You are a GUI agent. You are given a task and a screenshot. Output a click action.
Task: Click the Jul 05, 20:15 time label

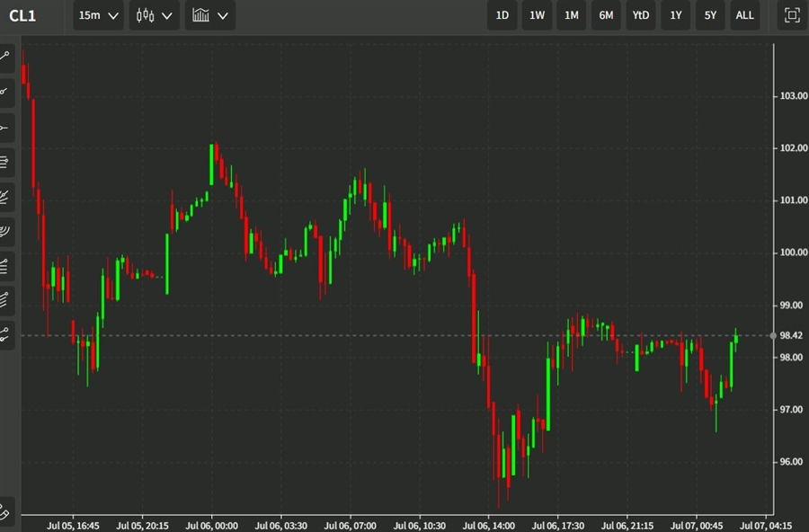(142, 526)
